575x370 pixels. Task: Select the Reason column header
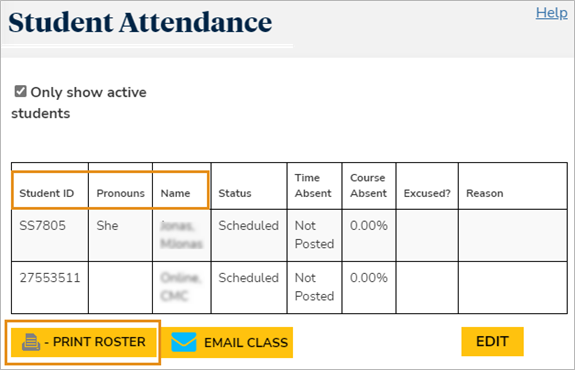484,193
